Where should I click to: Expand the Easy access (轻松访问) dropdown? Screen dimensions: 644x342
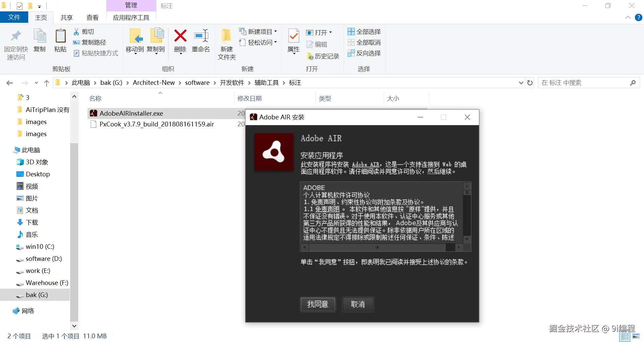(x=258, y=42)
